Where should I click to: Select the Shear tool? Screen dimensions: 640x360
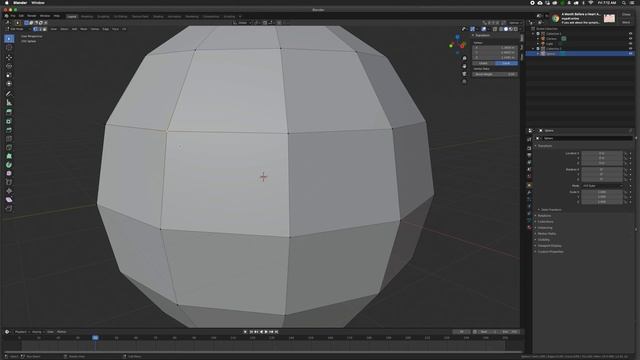(9, 200)
